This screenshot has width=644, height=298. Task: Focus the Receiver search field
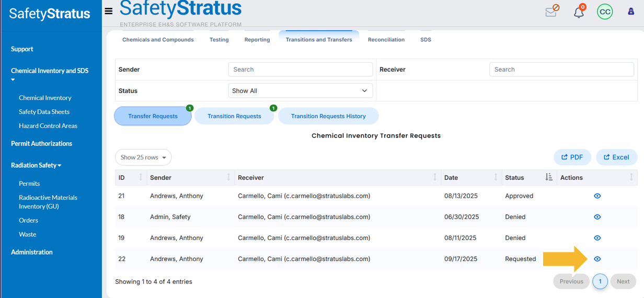coord(561,70)
